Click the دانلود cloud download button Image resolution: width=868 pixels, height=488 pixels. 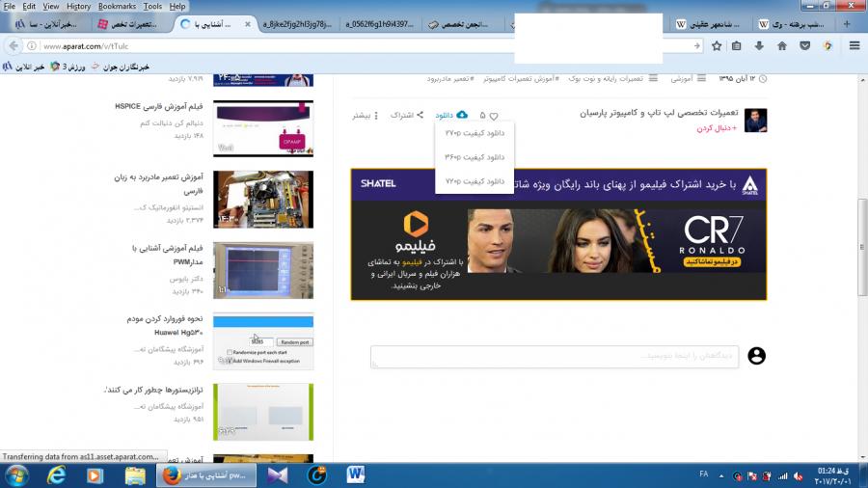451,115
